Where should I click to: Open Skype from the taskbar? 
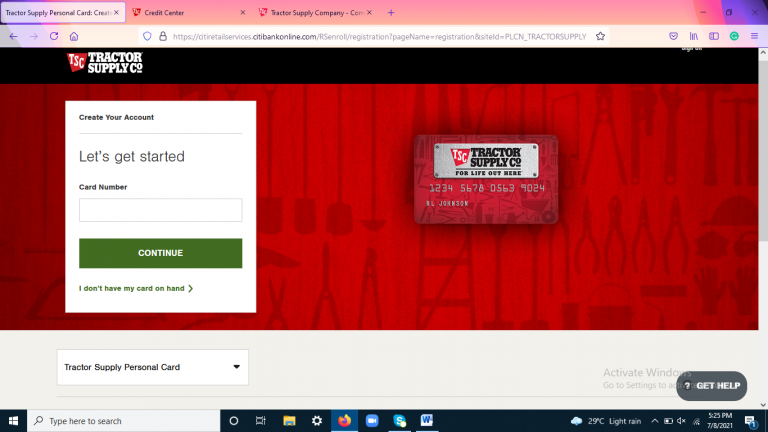click(x=400, y=421)
